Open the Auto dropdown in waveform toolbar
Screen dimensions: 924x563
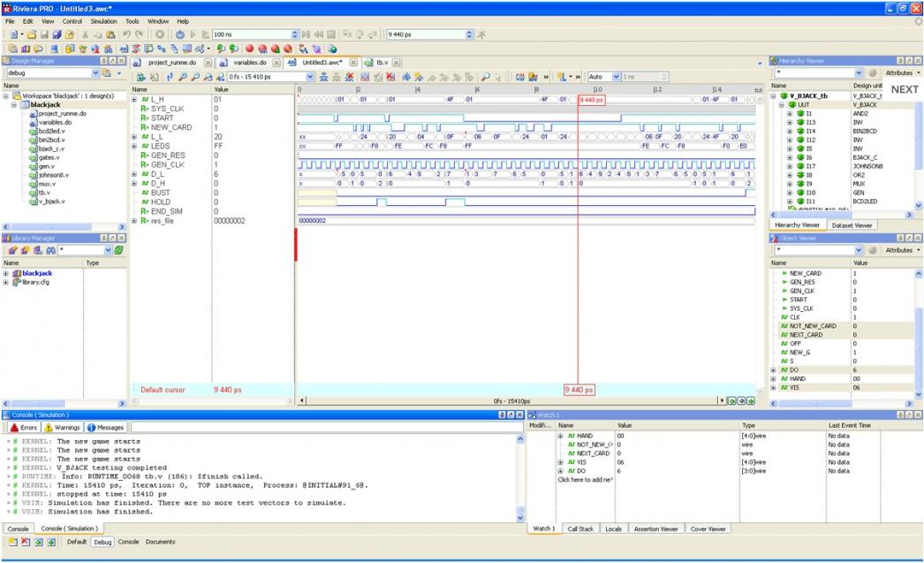pyautogui.click(x=616, y=77)
